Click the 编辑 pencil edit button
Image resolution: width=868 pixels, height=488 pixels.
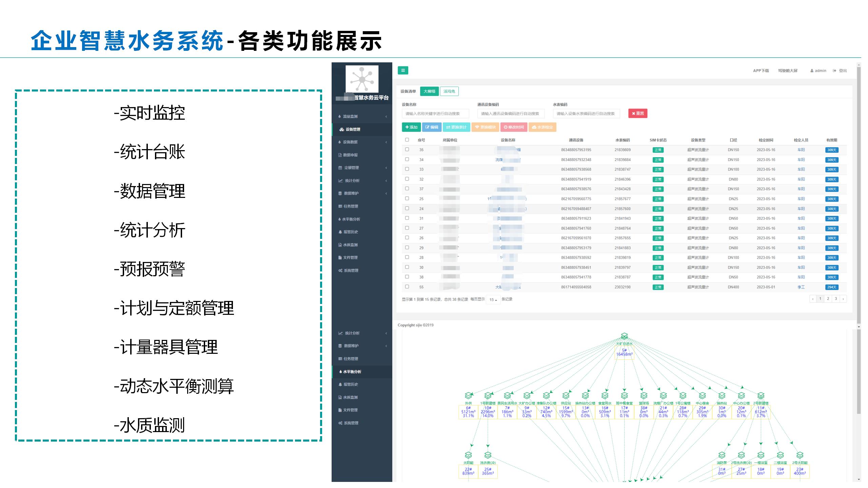432,127
